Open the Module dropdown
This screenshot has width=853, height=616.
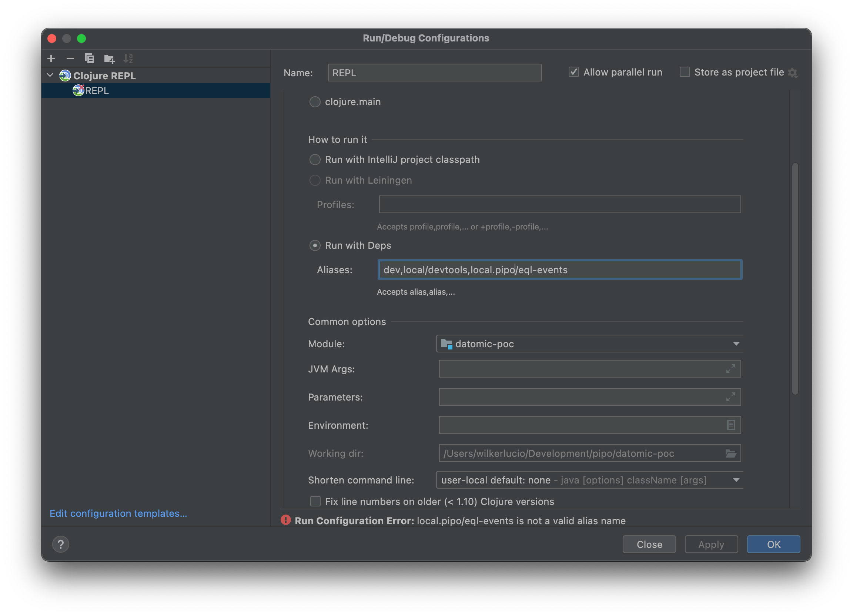736,343
